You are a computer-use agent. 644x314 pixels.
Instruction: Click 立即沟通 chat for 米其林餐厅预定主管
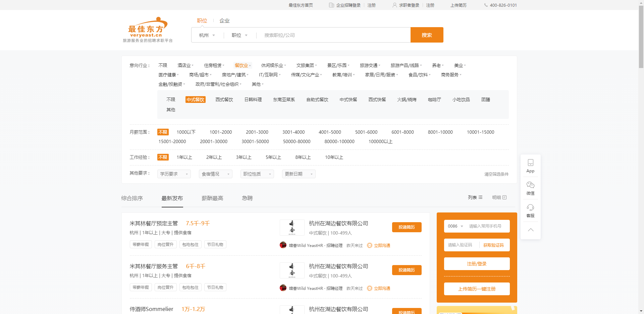coord(379,246)
